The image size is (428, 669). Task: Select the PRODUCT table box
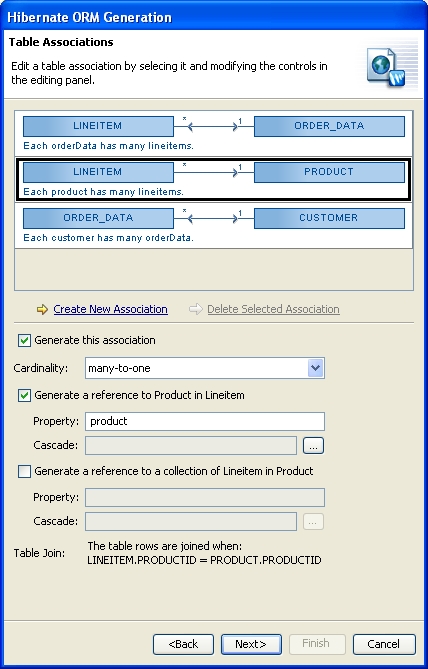[329, 172]
